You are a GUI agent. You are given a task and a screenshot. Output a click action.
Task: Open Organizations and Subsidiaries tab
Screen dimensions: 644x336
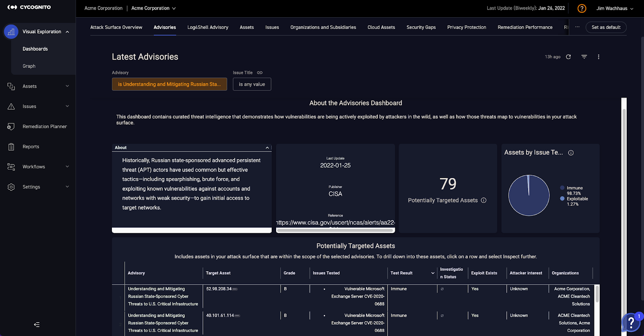click(323, 27)
